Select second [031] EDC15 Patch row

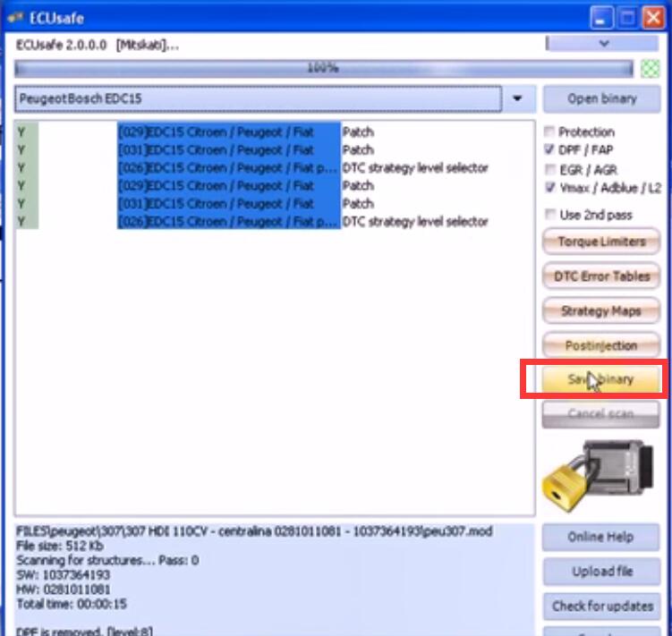point(275,204)
